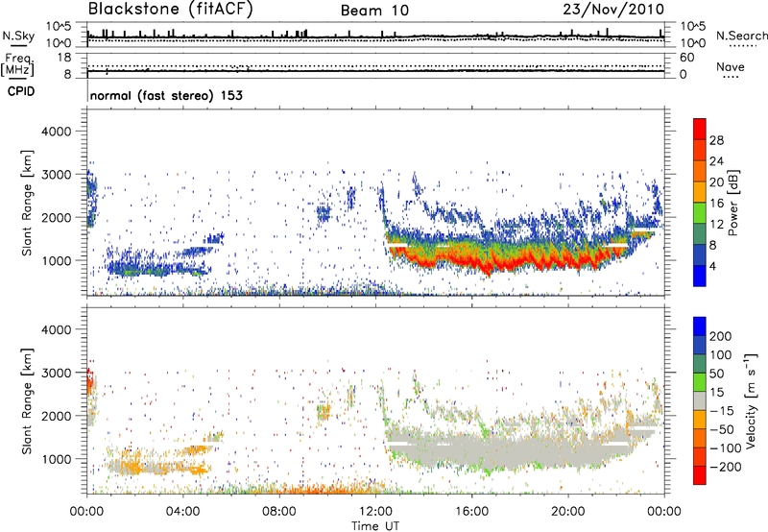768x532 pixels.
Task: Click the 'Power [dB]' colorbar label
Action: [x=733, y=203]
